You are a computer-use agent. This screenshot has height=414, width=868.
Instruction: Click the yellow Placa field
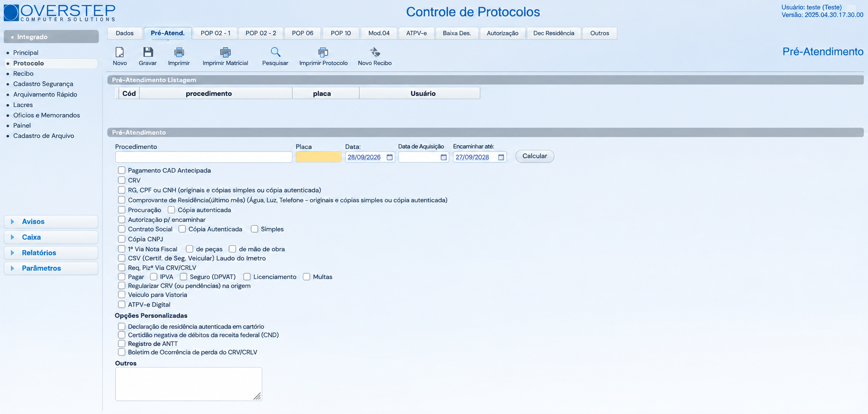(x=319, y=157)
